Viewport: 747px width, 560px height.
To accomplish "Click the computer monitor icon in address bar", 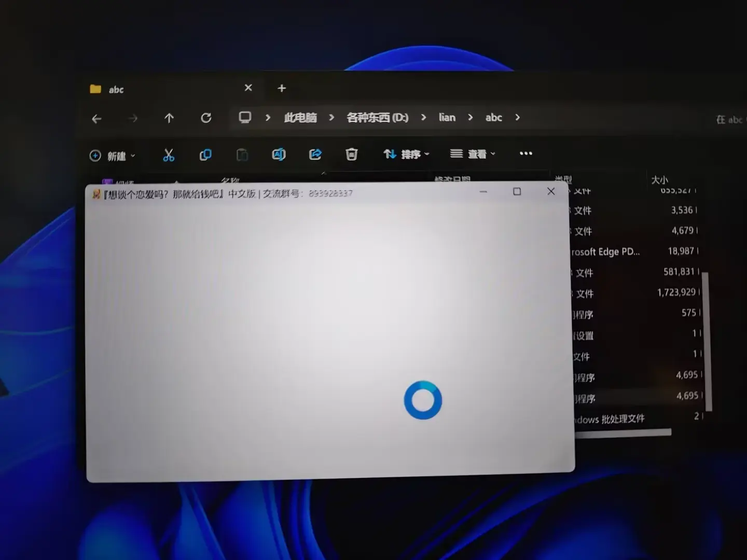I will click(x=245, y=117).
